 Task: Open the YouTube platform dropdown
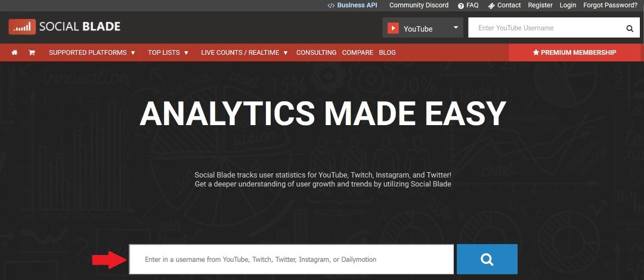[x=423, y=27]
